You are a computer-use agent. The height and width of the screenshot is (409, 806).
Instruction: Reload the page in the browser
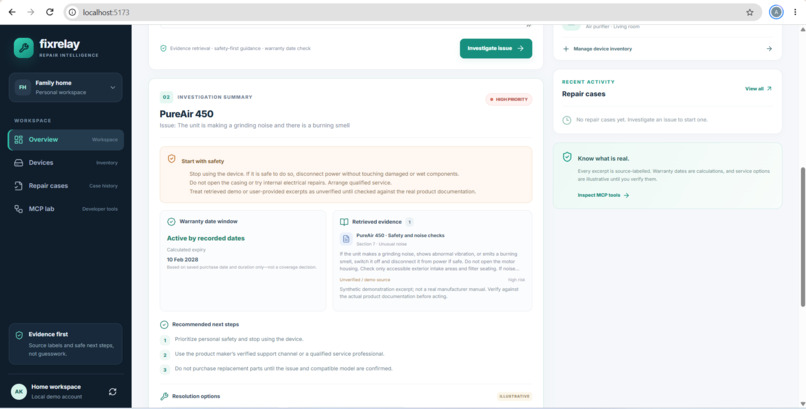point(50,12)
